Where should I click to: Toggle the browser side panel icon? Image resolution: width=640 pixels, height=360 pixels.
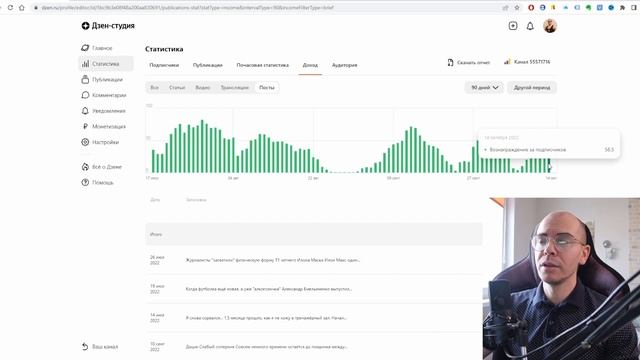click(634, 7)
